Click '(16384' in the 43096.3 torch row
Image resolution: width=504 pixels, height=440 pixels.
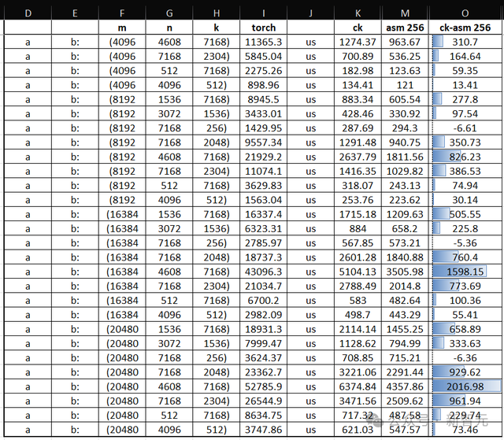tap(122, 272)
